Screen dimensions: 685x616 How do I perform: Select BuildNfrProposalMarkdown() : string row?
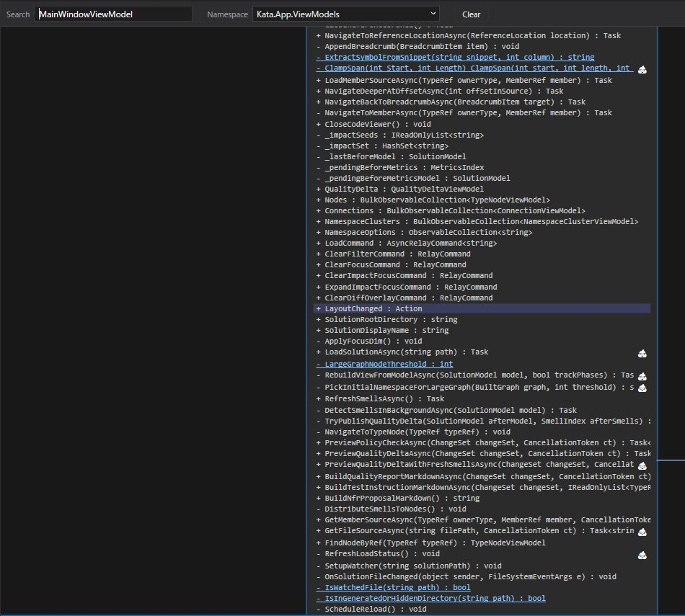(x=397, y=499)
